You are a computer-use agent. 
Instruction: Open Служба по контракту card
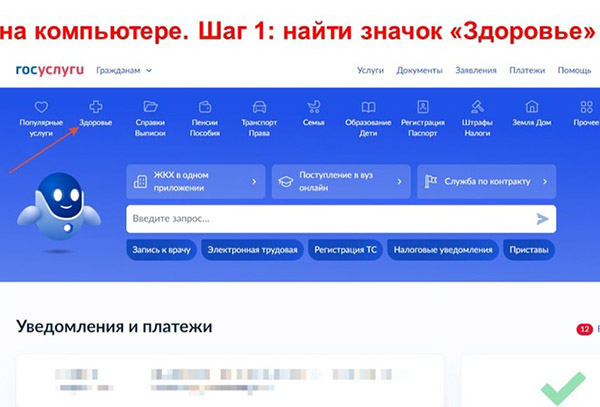point(486,182)
